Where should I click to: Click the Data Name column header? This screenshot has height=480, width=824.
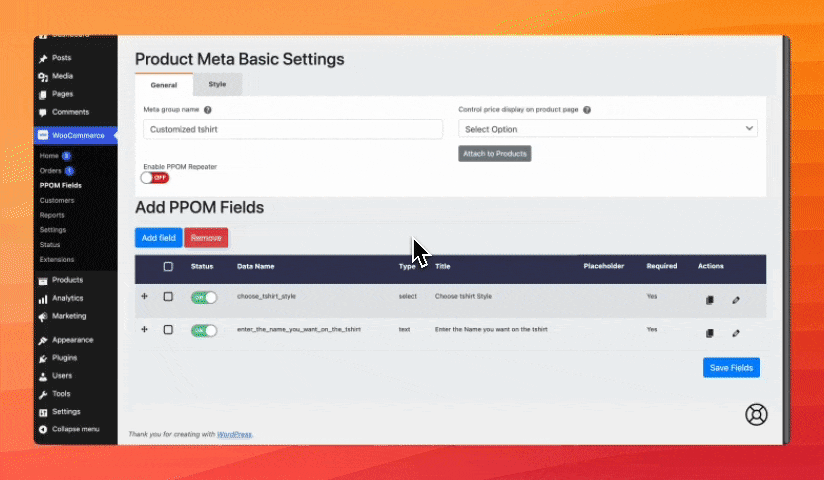(255, 267)
